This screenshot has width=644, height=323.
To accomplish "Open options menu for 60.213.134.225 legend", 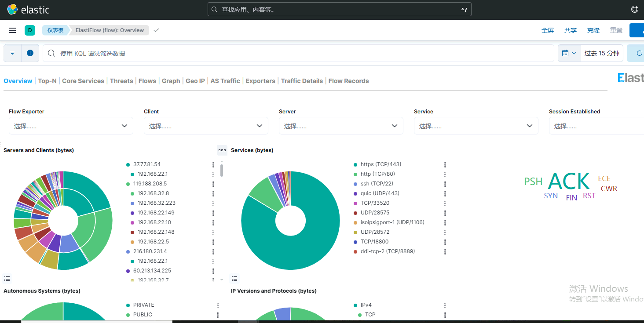I will click(214, 271).
